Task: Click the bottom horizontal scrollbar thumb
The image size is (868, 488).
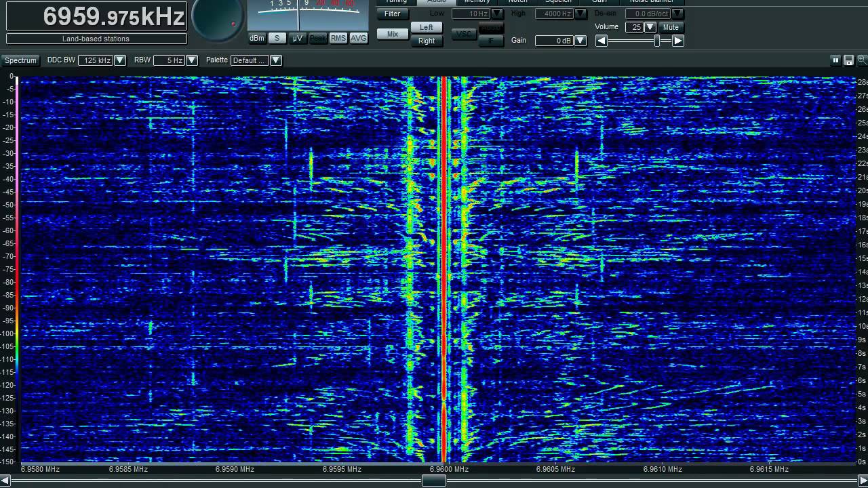Action: pyautogui.click(x=434, y=481)
